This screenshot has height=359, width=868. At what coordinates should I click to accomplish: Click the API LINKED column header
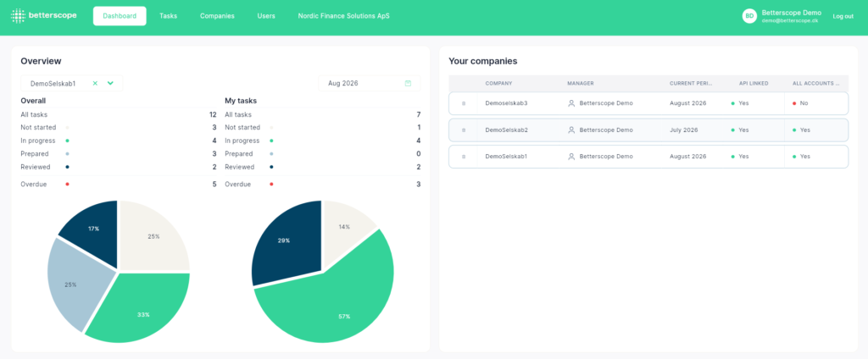point(754,84)
